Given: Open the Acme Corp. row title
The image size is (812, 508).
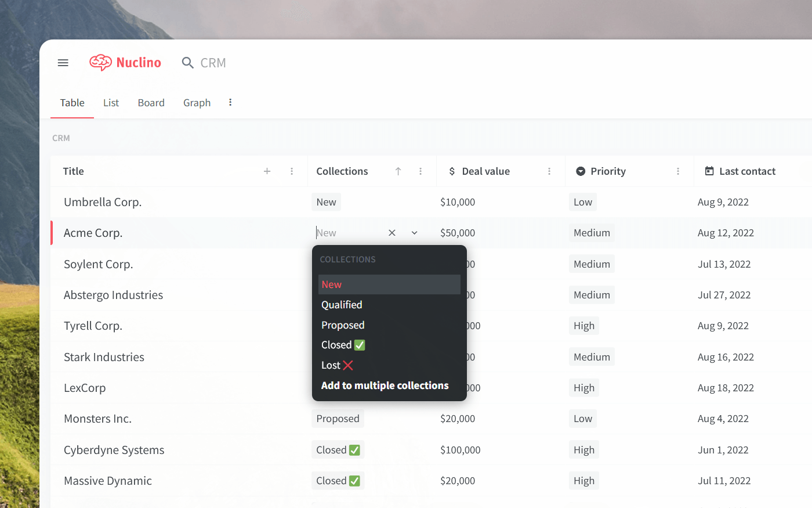Looking at the screenshot, I should (x=93, y=233).
